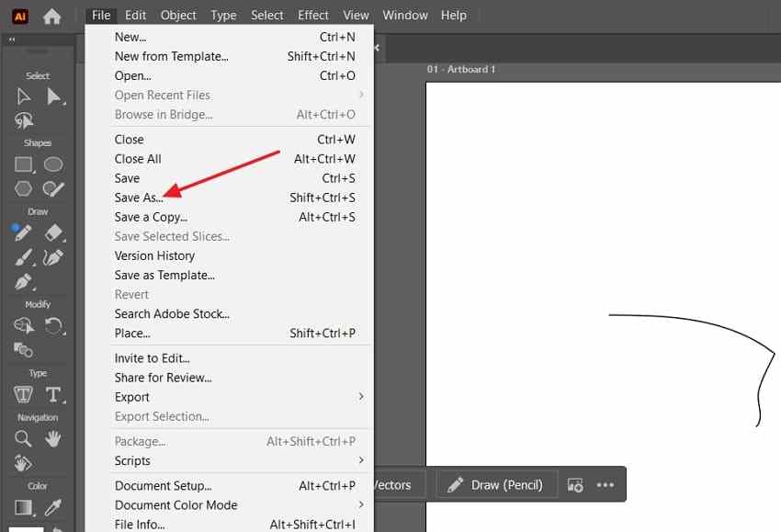Open the Edit menu
The height and width of the screenshot is (532, 781).
pyautogui.click(x=135, y=16)
